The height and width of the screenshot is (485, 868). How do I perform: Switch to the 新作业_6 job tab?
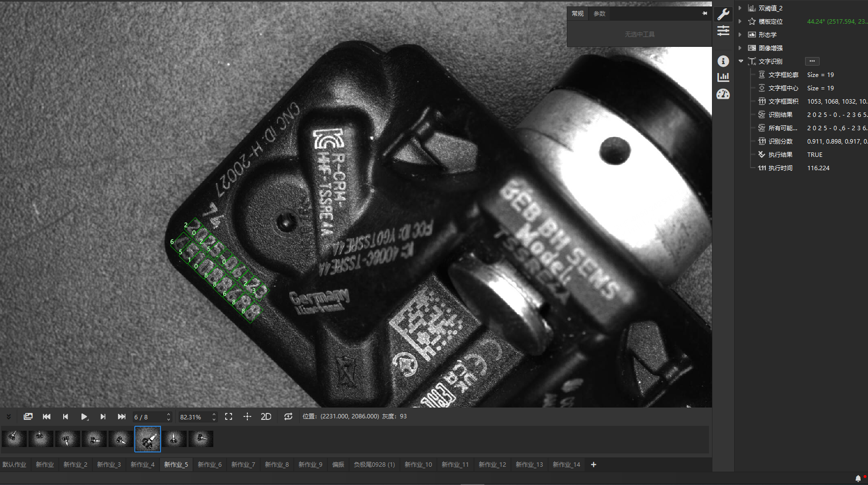(209, 464)
